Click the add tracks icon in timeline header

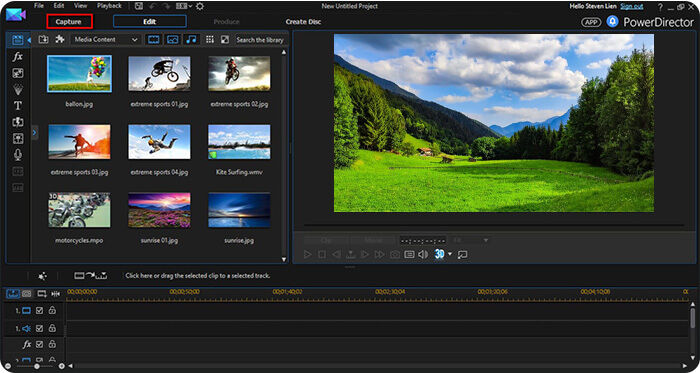[42, 294]
